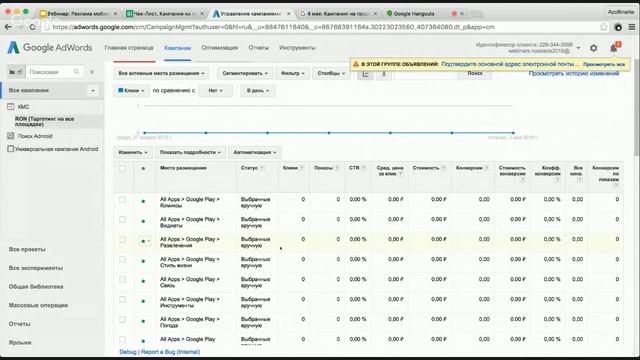640x360 pixels.
Task: Switch to the Кампании tab
Action: point(178,48)
